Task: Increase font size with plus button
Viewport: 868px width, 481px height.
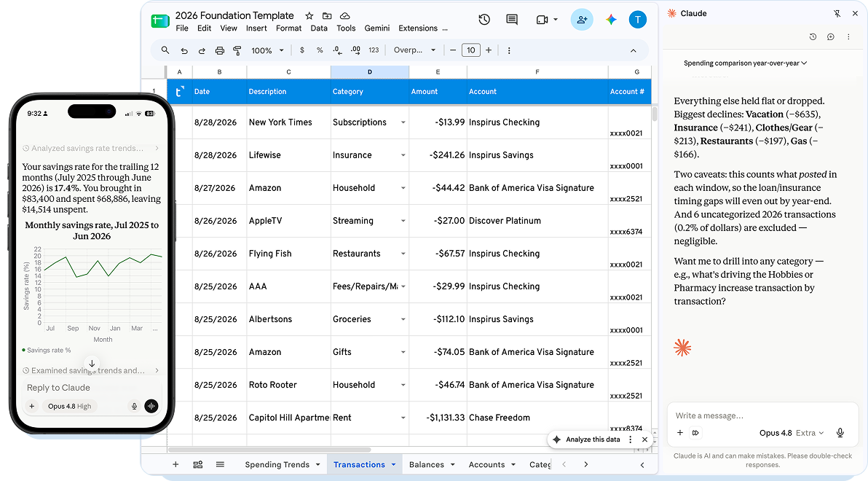Action: 488,50
